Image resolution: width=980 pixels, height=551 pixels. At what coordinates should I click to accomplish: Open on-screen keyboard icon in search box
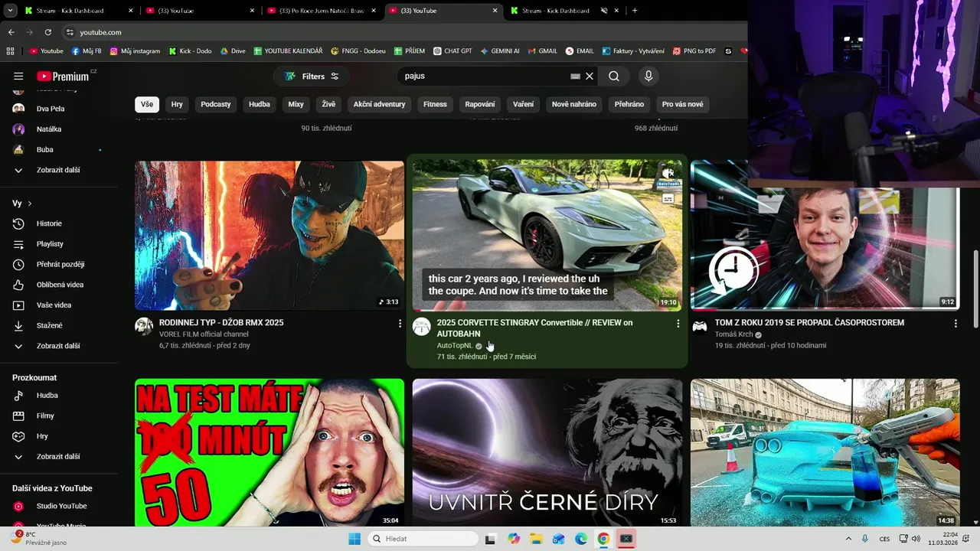coord(575,76)
